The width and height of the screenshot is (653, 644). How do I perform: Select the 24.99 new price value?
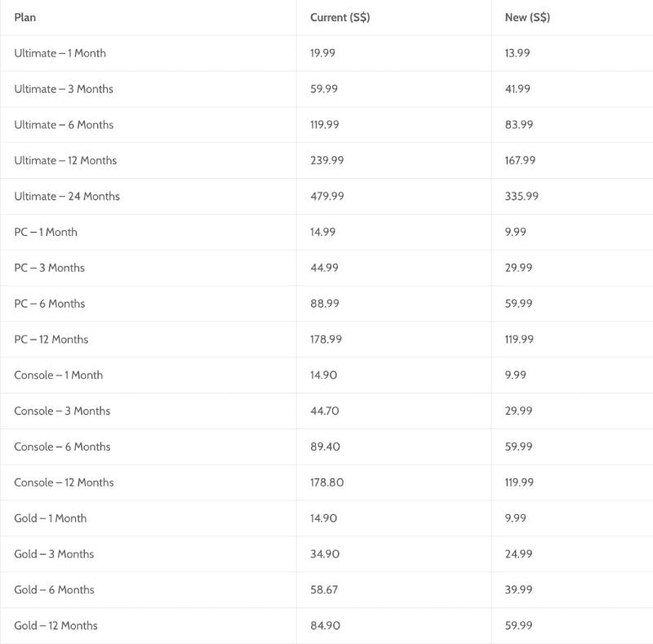[518, 554]
